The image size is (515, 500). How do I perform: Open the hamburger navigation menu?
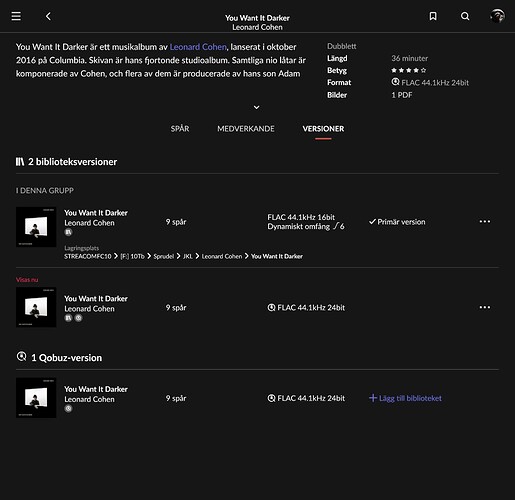[x=16, y=16]
